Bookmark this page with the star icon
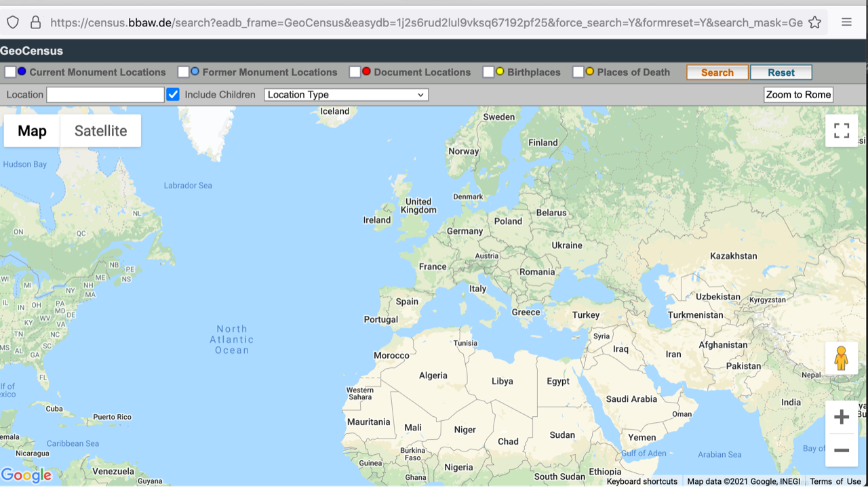 814,22
